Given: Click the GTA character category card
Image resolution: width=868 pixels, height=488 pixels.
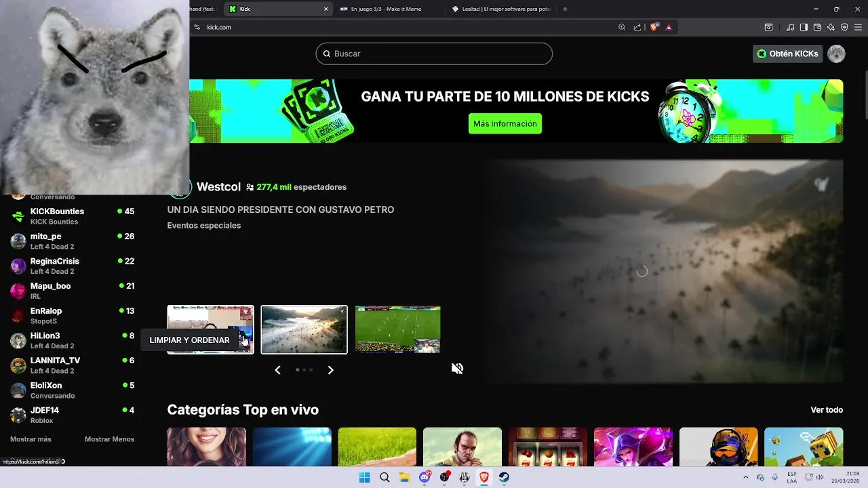Looking at the screenshot, I should click(x=462, y=447).
